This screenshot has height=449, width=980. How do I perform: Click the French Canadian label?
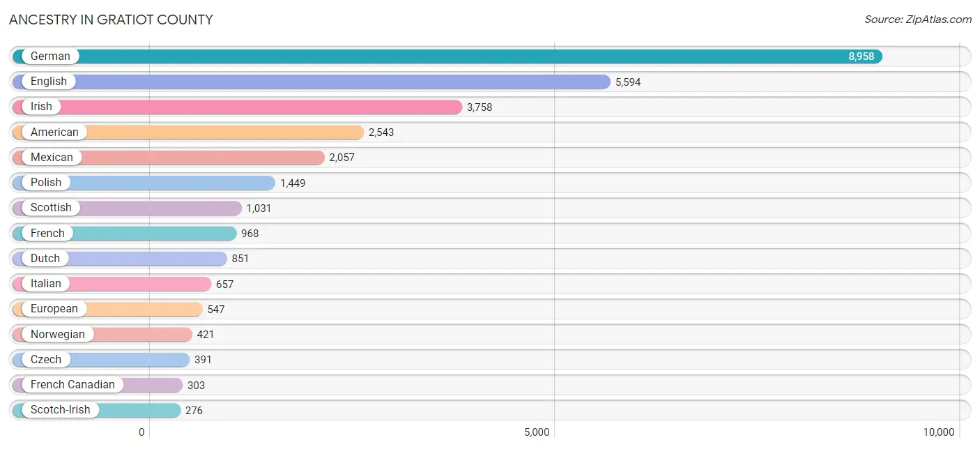72,385
